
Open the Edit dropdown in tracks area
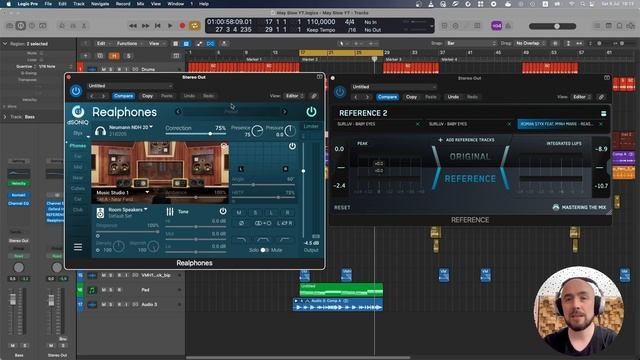[103, 43]
